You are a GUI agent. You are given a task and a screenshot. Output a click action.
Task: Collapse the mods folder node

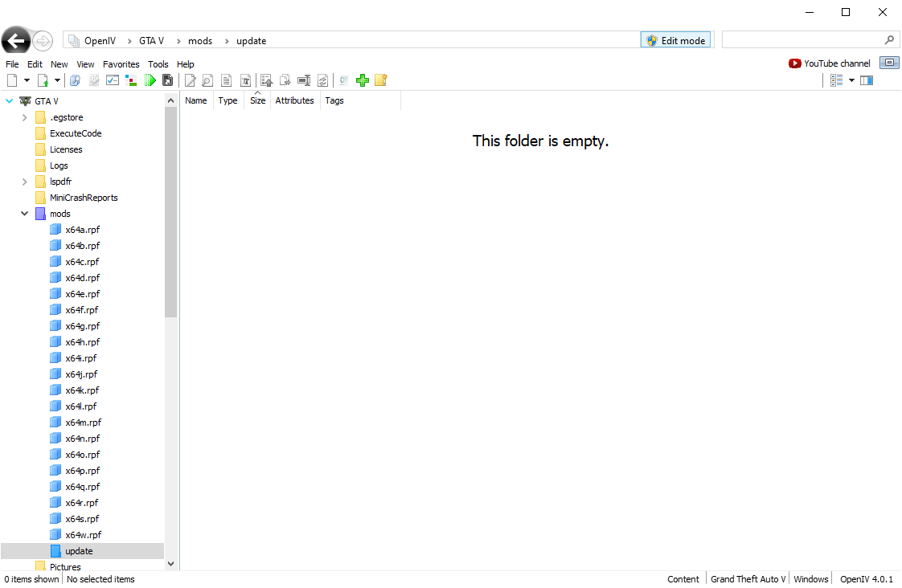[x=24, y=214]
